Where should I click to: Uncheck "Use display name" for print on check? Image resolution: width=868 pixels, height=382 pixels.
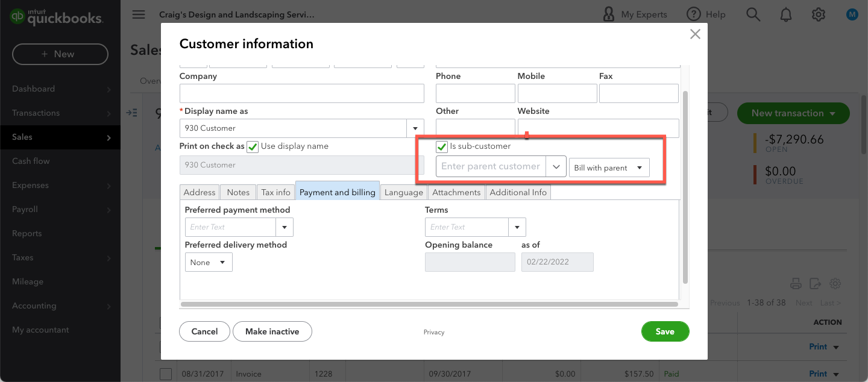click(x=253, y=146)
